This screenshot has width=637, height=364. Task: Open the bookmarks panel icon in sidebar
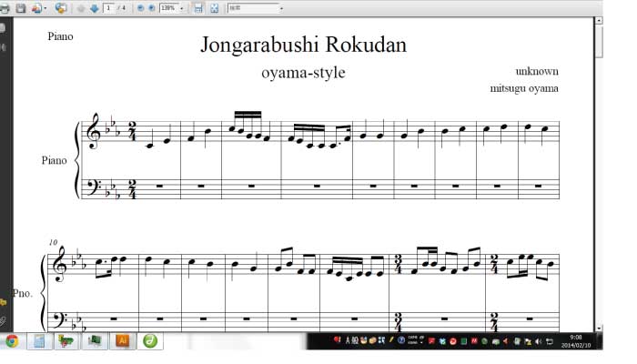(3, 47)
